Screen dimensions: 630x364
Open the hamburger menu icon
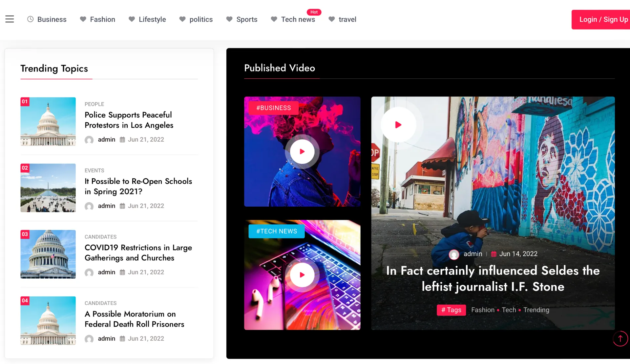click(10, 19)
